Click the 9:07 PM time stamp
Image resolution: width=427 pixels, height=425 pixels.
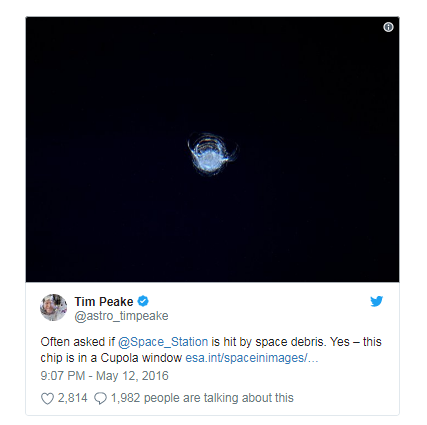click(x=63, y=376)
